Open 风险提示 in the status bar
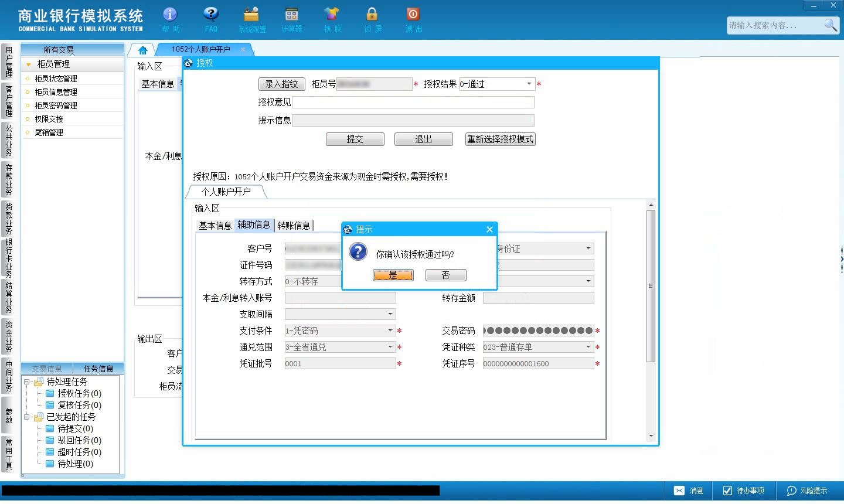 coord(807,491)
